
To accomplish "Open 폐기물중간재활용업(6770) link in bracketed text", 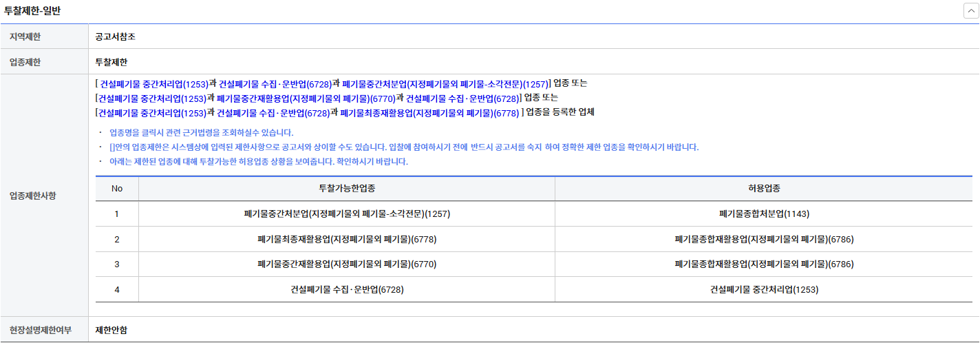I will tap(306, 98).
